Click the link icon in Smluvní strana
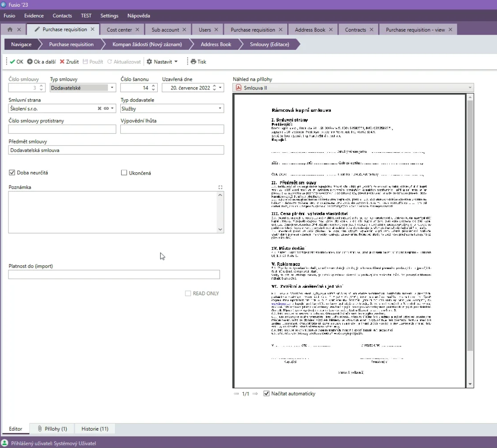The width and height of the screenshot is (497, 448). (106, 109)
